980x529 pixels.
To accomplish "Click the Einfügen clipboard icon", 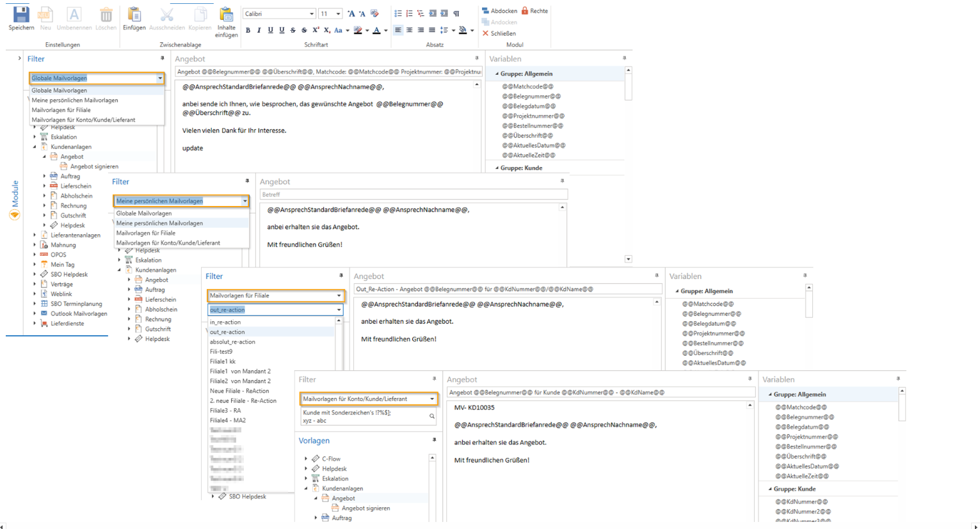I will tap(134, 15).
